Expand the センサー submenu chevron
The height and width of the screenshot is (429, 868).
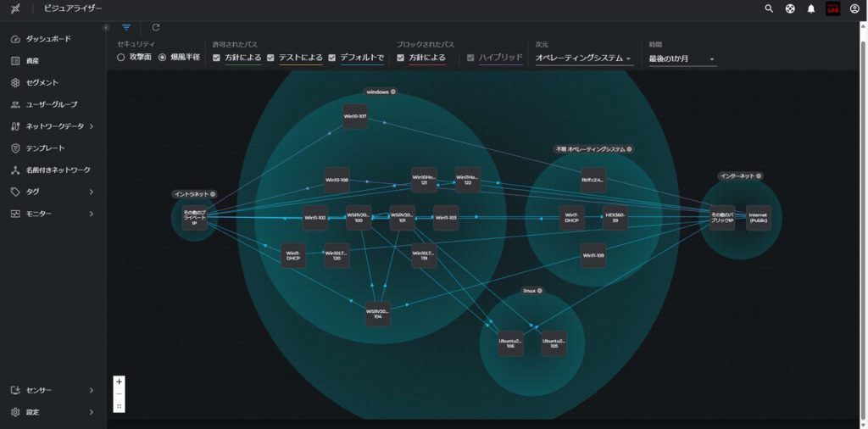click(92, 390)
